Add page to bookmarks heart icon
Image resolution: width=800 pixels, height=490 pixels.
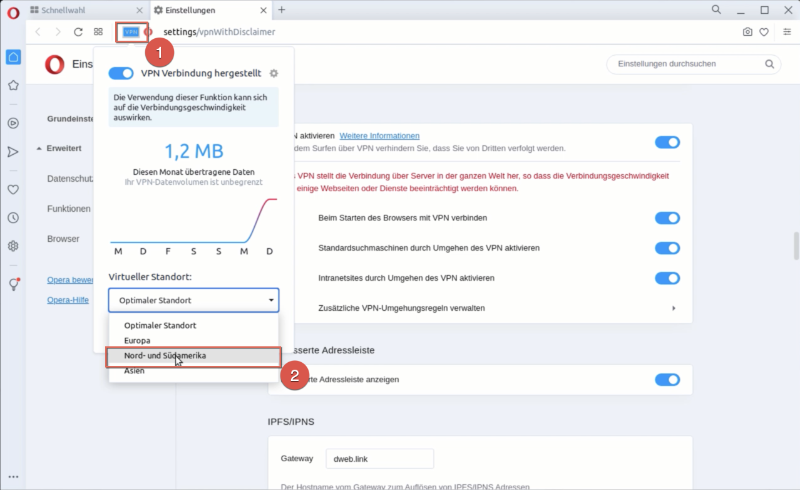764,32
